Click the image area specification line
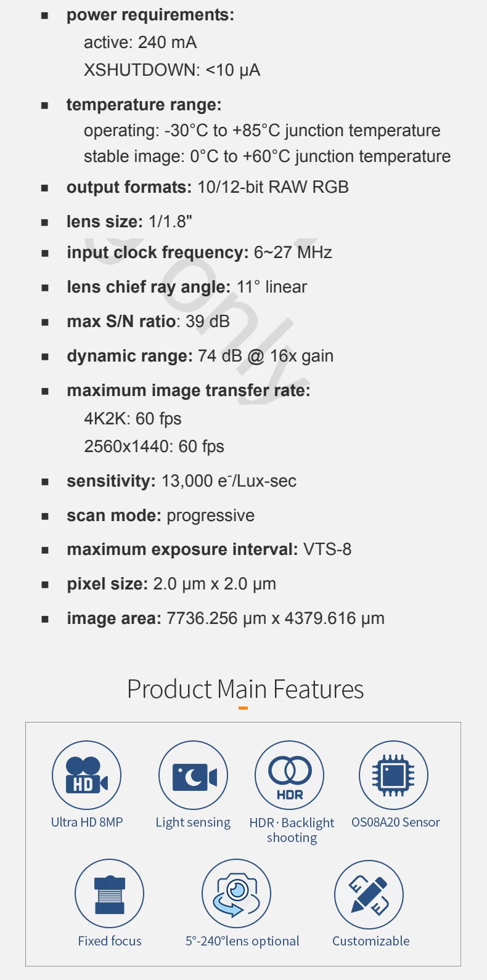 [226, 618]
